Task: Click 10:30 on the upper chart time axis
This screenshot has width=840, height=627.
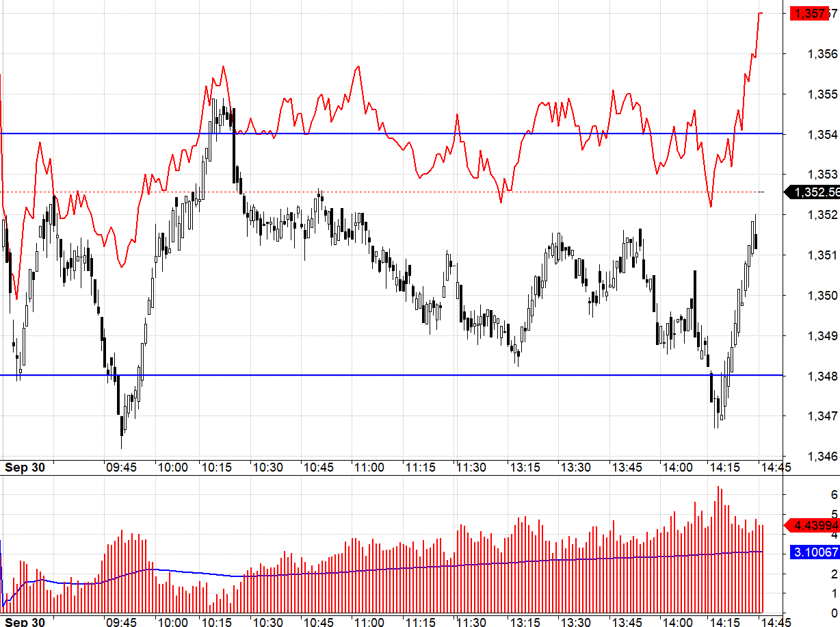Action: 268,468
